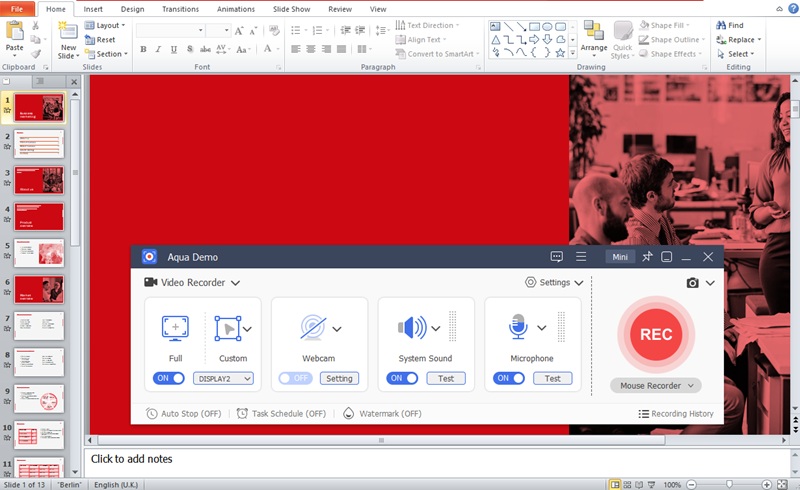
Task: Click the zoom in plus button
Action: pyautogui.click(x=766, y=484)
